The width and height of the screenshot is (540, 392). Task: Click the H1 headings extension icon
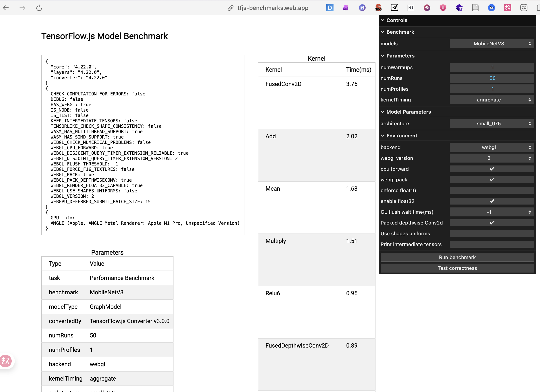(410, 8)
